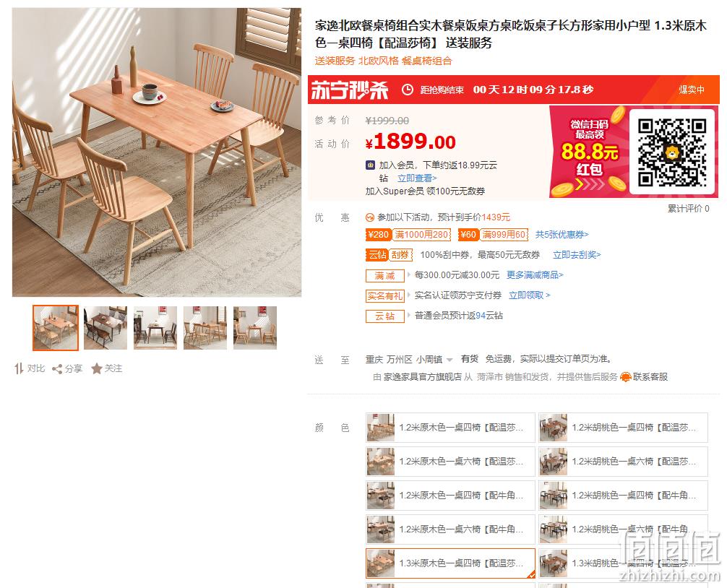Screen dimensions: 727x588
Task: Open the 立即领取 real-name gift link
Action: (x=530, y=295)
